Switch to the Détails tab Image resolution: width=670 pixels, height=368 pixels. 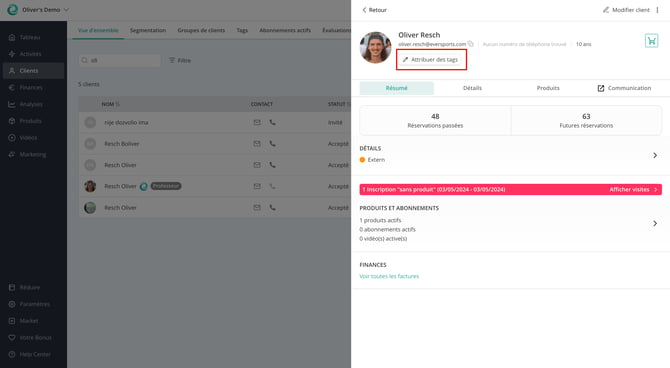point(472,88)
